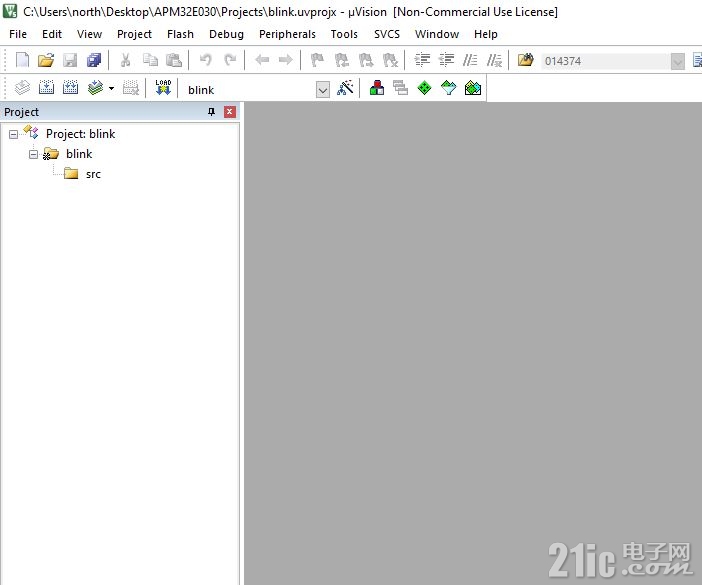Open the Help menu
702x585 pixels.
click(x=486, y=34)
